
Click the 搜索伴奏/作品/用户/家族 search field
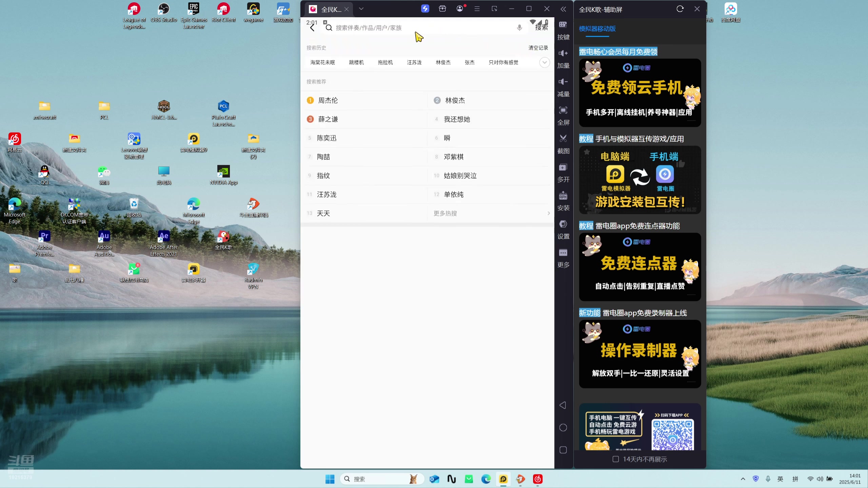pyautogui.click(x=424, y=28)
